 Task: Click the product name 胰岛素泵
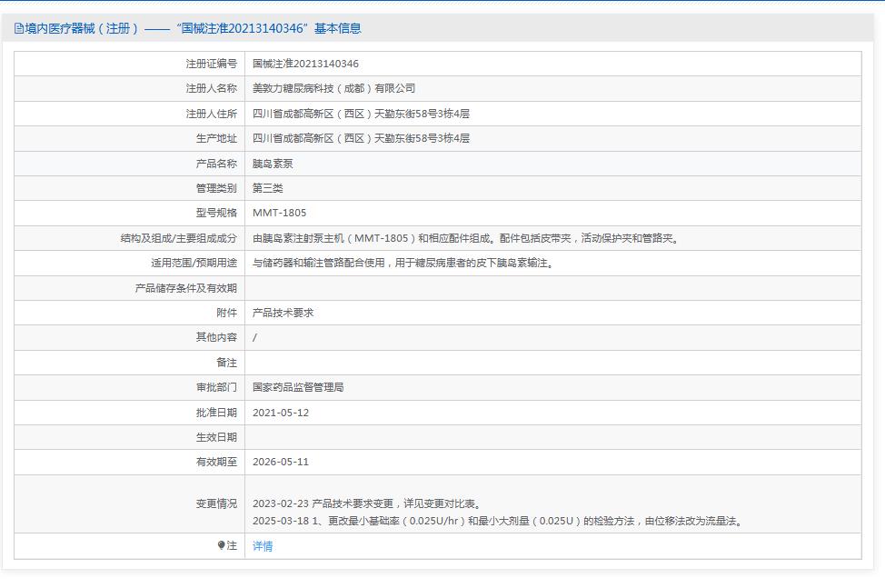click(x=273, y=164)
